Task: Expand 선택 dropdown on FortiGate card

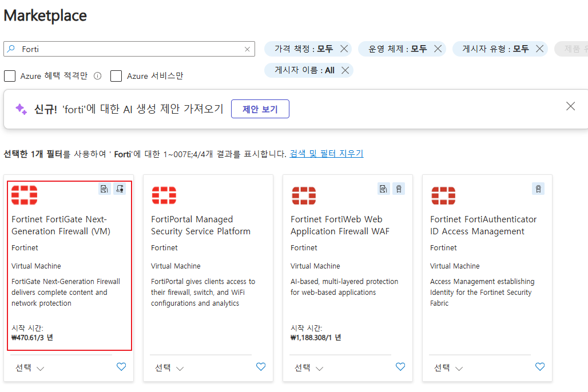Action: coord(30,368)
